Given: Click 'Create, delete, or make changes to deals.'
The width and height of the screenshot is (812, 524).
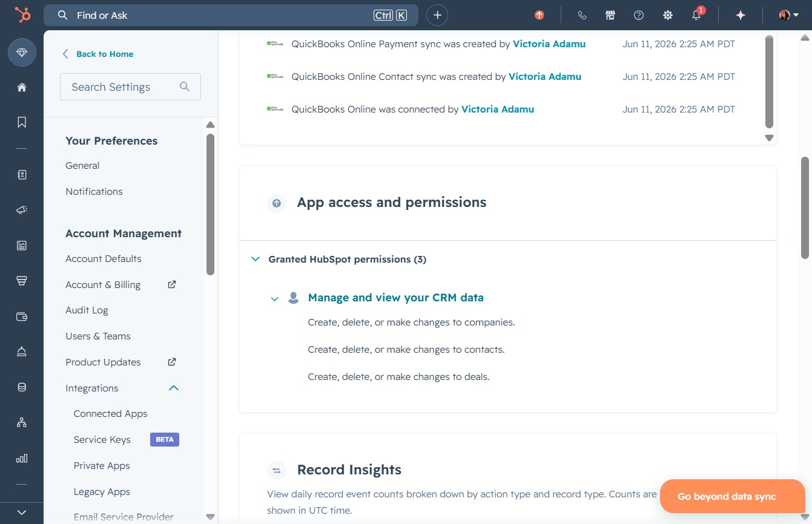Looking at the screenshot, I should [398, 376].
